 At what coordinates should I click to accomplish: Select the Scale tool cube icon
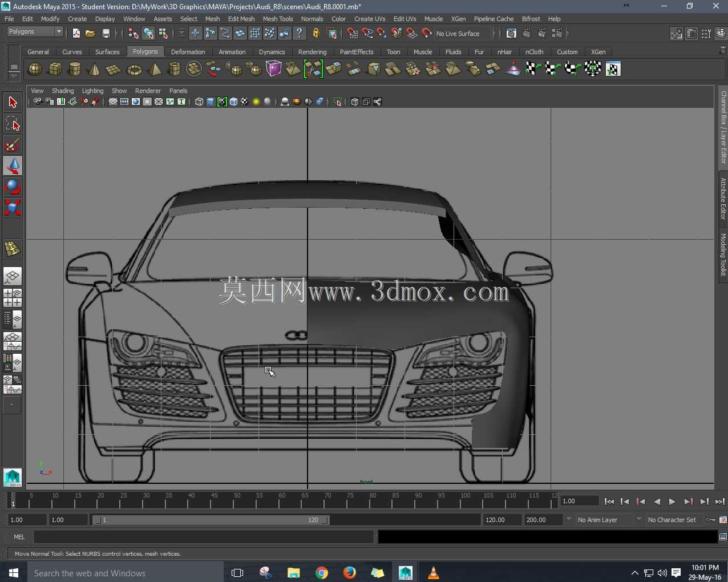(13, 208)
